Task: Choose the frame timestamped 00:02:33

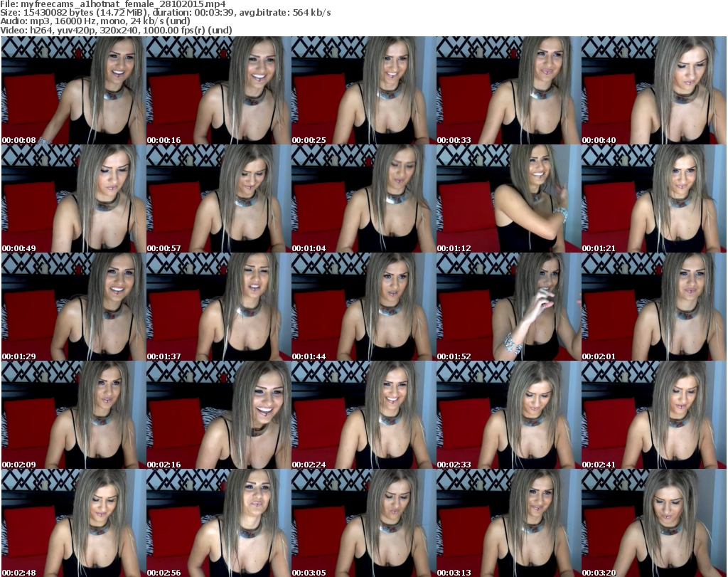Action: pos(509,415)
